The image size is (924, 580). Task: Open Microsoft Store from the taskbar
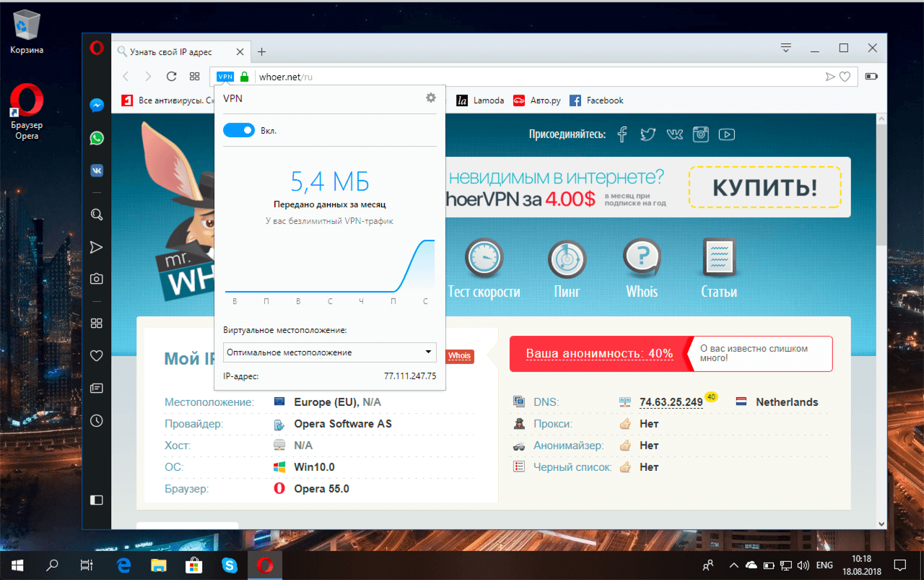(x=194, y=565)
